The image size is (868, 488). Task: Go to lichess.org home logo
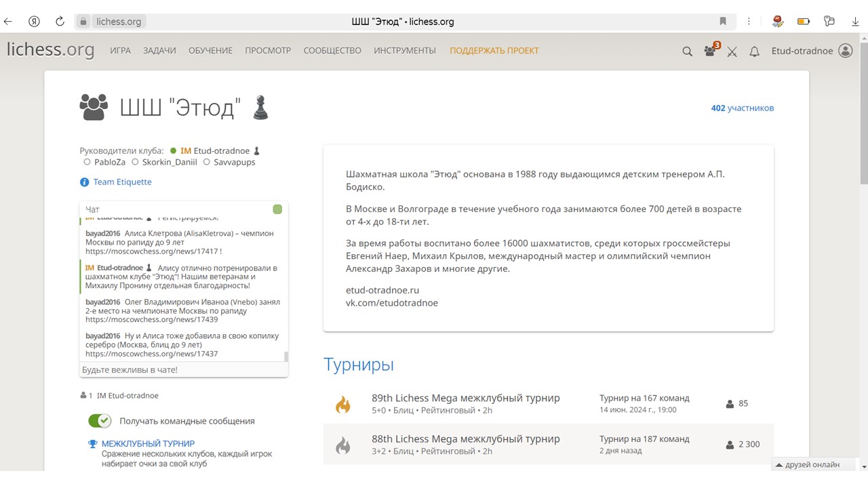click(50, 50)
